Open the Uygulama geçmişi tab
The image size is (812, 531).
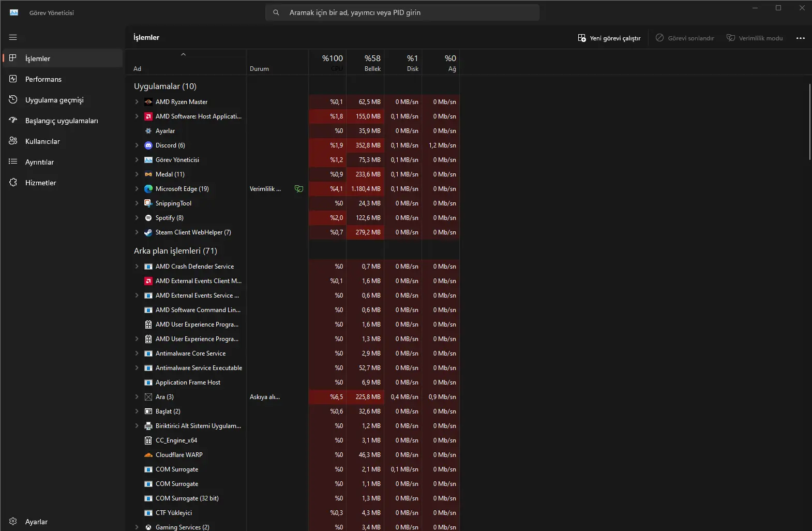(x=63, y=100)
